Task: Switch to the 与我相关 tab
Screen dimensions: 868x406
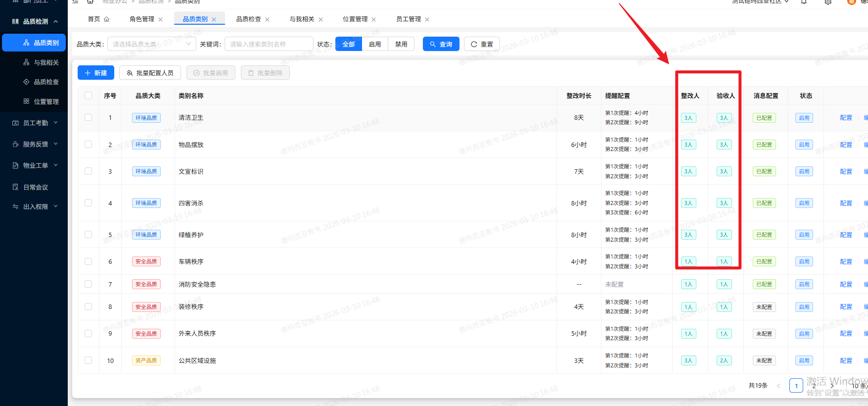Action: point(302,19)
